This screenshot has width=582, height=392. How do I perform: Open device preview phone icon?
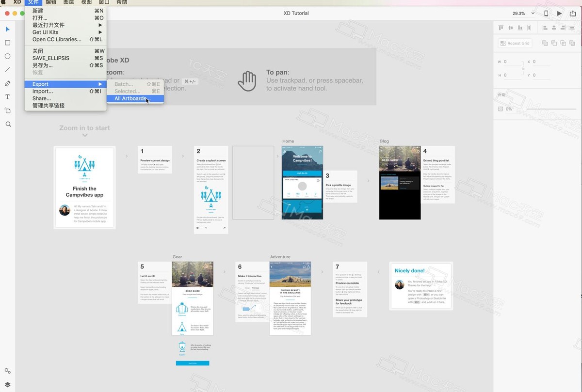click(546, 14)
